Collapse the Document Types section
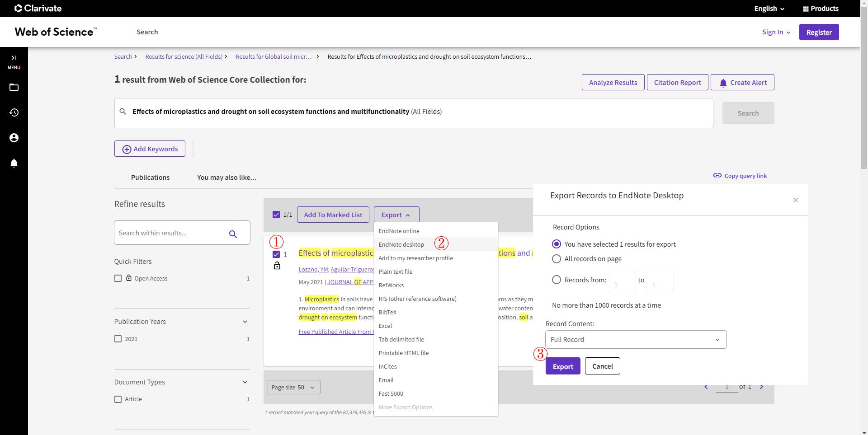Screen dimensions: 868x435 click(245, 382)
